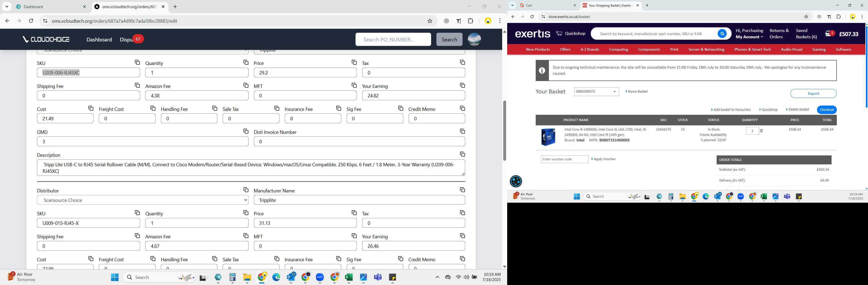Open basket number 0066589073 dropdown
The image size is (868, 285).
tap(596, 92)
